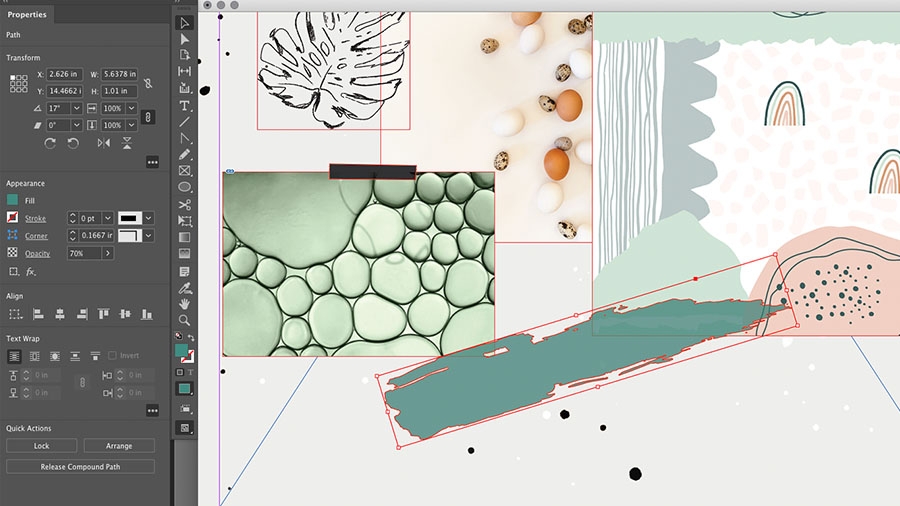Choose the Zoom magnifier tool
The height and width of the screenshot is (506, 900).
point(184,320)
